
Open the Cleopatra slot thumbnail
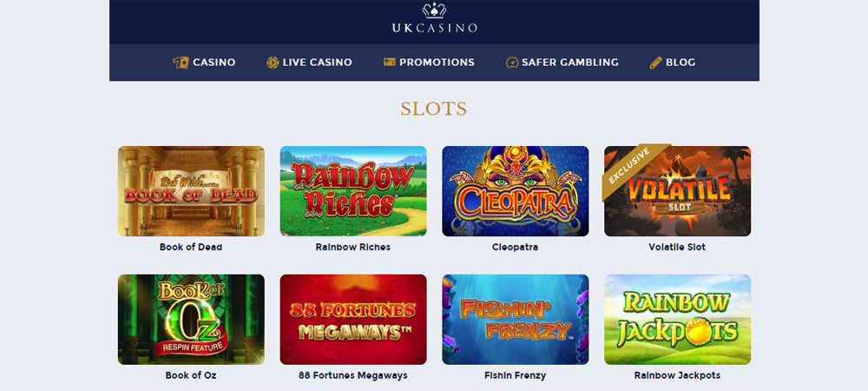[x=516, y=191]
